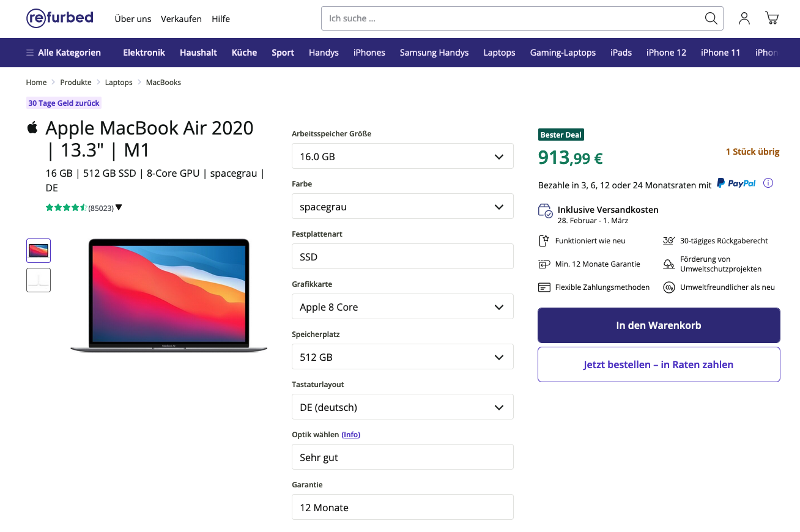Click the search magnifier icon

coord(711,18)
